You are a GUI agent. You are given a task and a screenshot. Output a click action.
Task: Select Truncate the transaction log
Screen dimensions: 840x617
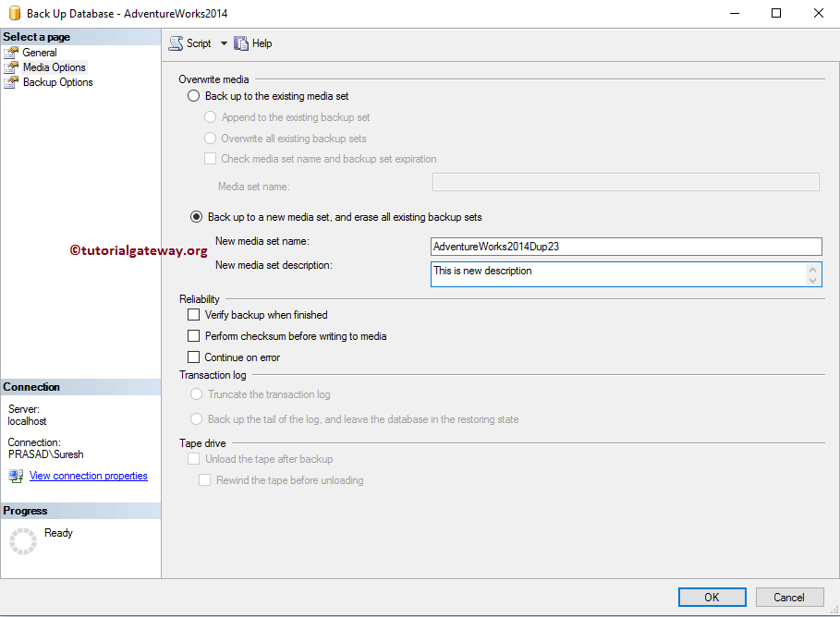click(196, 394)
